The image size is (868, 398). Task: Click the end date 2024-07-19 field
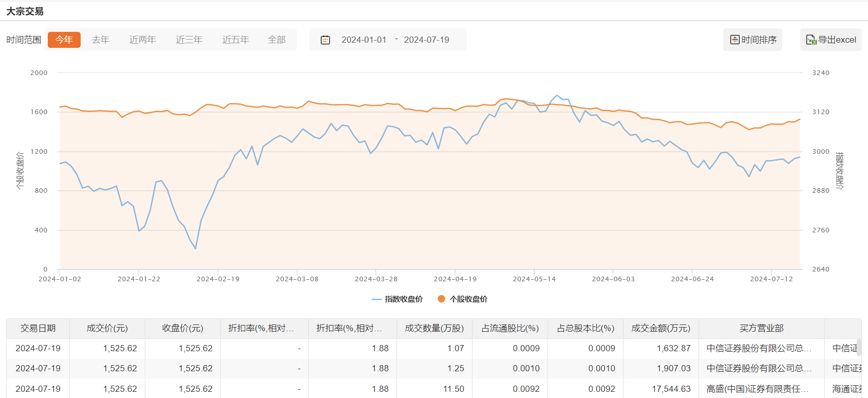426,40
